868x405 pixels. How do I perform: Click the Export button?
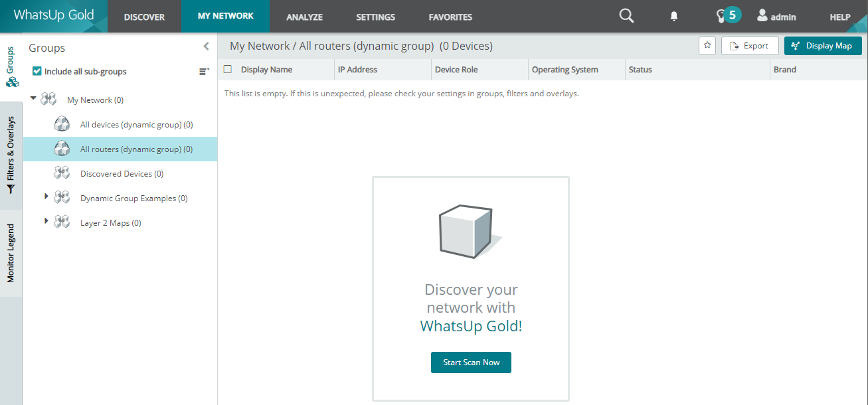[749, 46]
